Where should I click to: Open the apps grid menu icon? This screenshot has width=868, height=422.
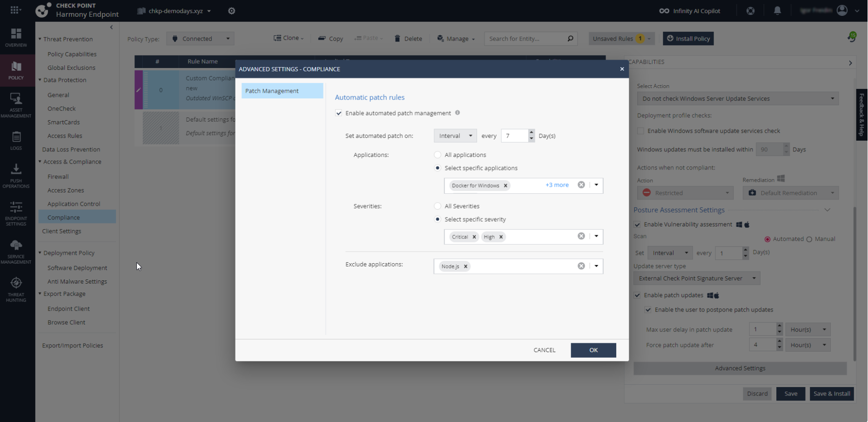click(15, 10)
